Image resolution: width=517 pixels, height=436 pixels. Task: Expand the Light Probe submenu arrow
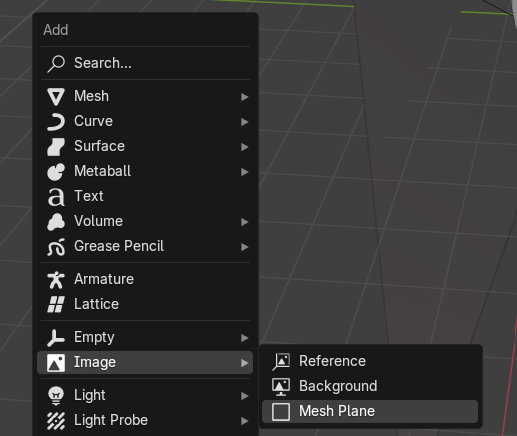tap(245, 421)
